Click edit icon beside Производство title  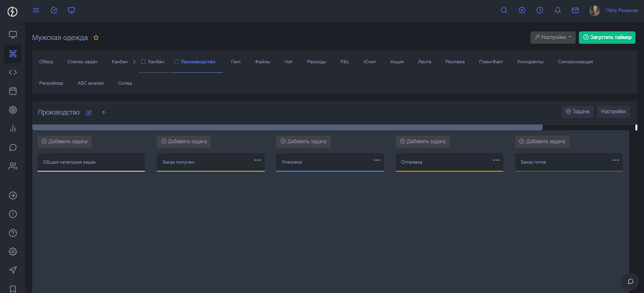tap(89, 113)
